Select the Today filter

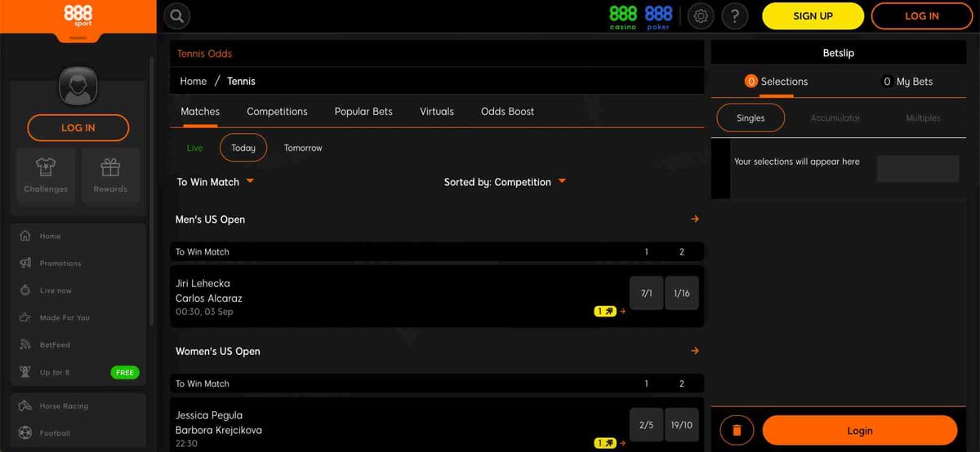243,148
